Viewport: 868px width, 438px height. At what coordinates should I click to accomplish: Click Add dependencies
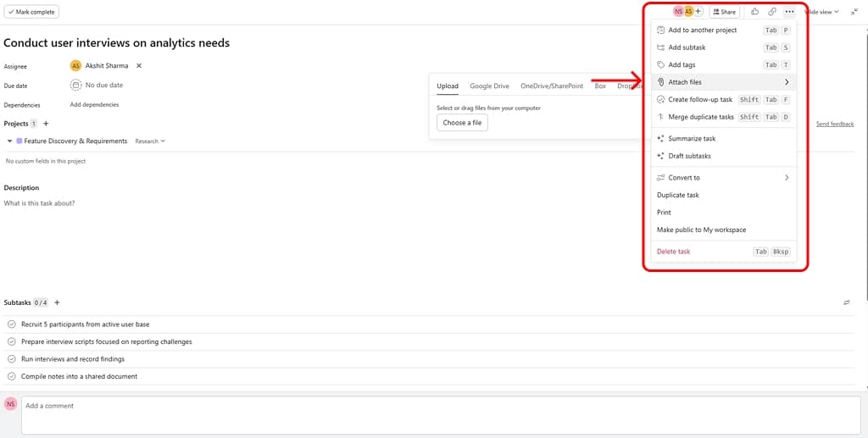click(x=94, y=104)
